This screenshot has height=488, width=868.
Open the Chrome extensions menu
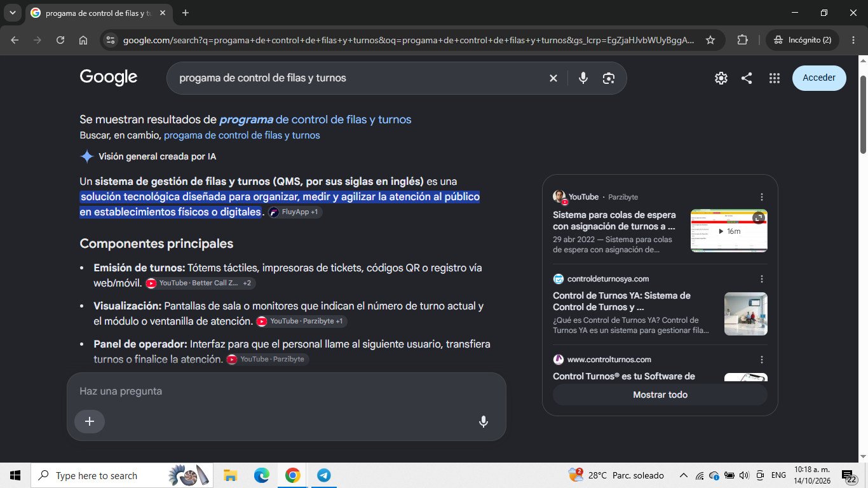742,40
